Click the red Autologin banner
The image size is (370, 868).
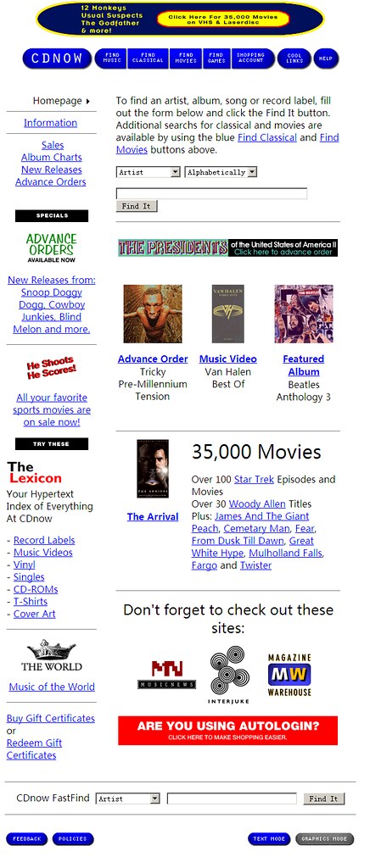click(227, 730)
